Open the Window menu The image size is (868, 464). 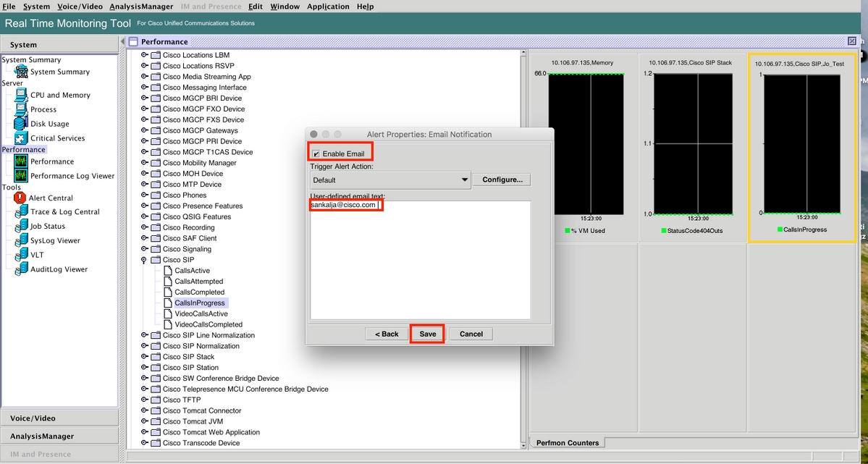point(285,7)
